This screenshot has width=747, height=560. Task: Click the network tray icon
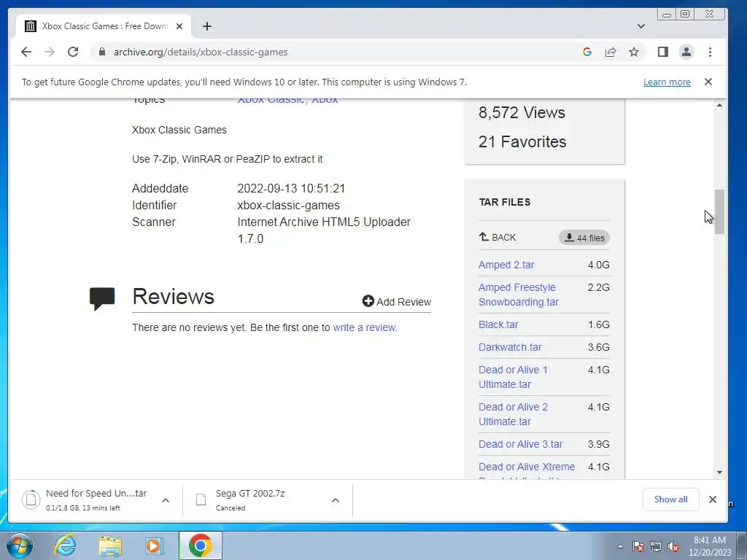pos(656,546)
